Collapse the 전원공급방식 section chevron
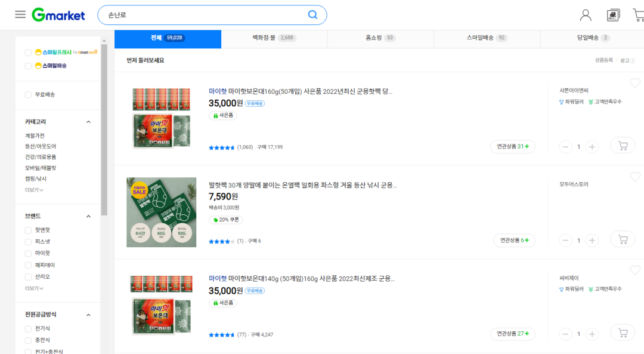The height and width of the screenshot is (354, 644). pyautogui.click(x=88, y=315)
